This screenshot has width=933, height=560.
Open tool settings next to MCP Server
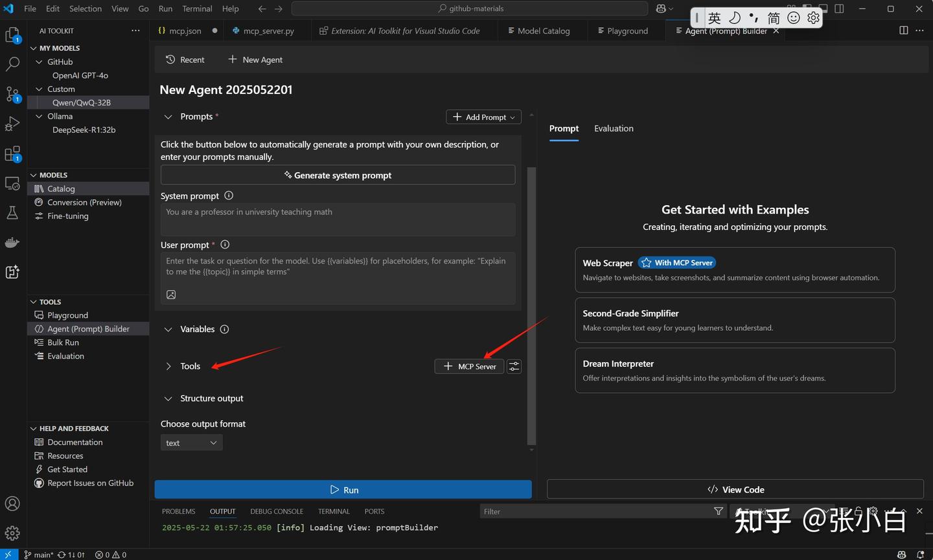[514, 366]
